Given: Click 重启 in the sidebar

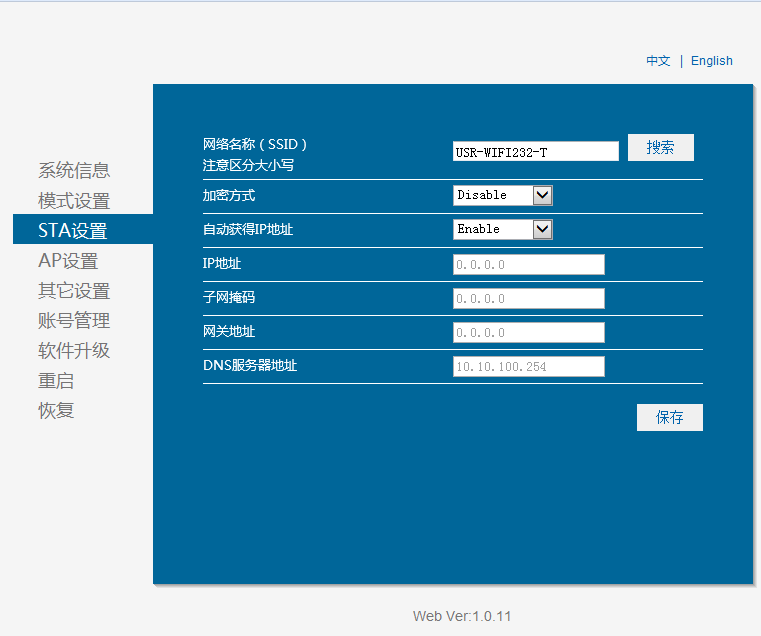Looking at the screenshot, I should pyautogui.click(x=56, y=381).
